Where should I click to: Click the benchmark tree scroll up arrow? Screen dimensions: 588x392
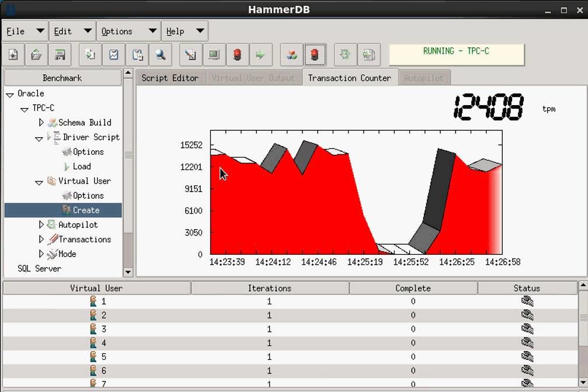pyautogui.click(x=128, y=73)
